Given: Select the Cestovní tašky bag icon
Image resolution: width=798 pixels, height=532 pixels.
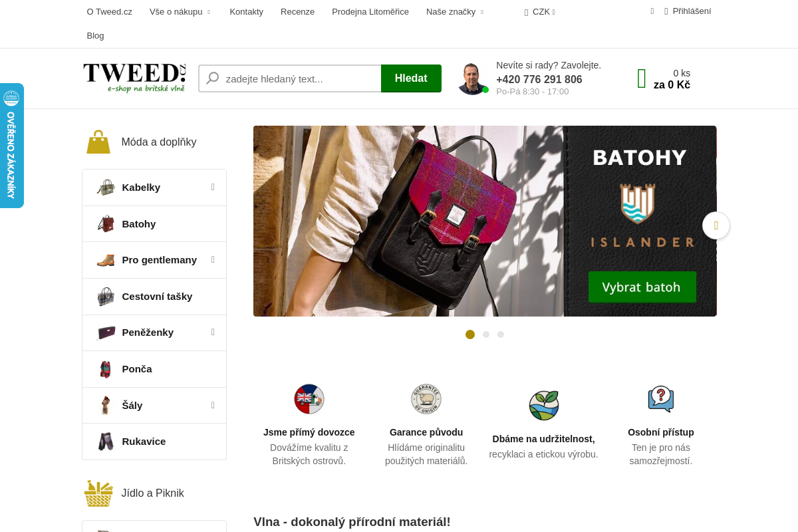Looking at the screenshot, I should [106, 297].
